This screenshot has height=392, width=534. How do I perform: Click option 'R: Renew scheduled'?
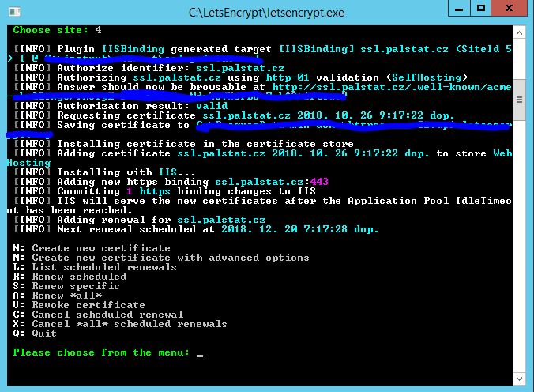[70, 277]
